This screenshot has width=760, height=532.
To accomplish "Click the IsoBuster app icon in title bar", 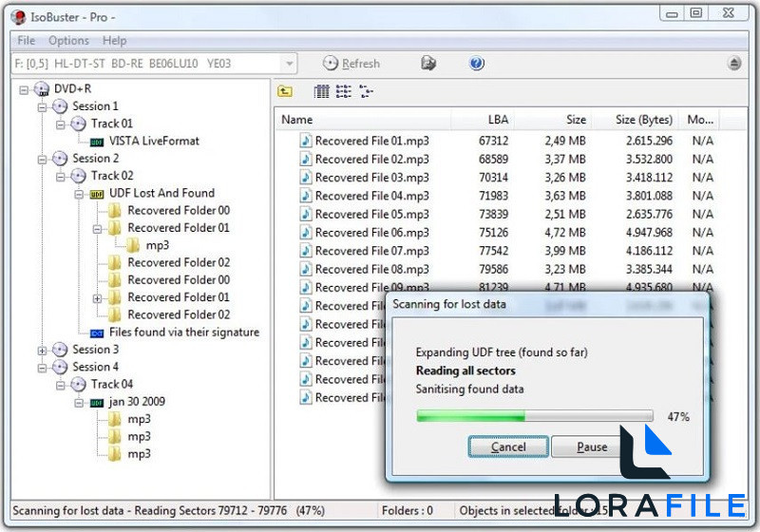I will (18, 17).
